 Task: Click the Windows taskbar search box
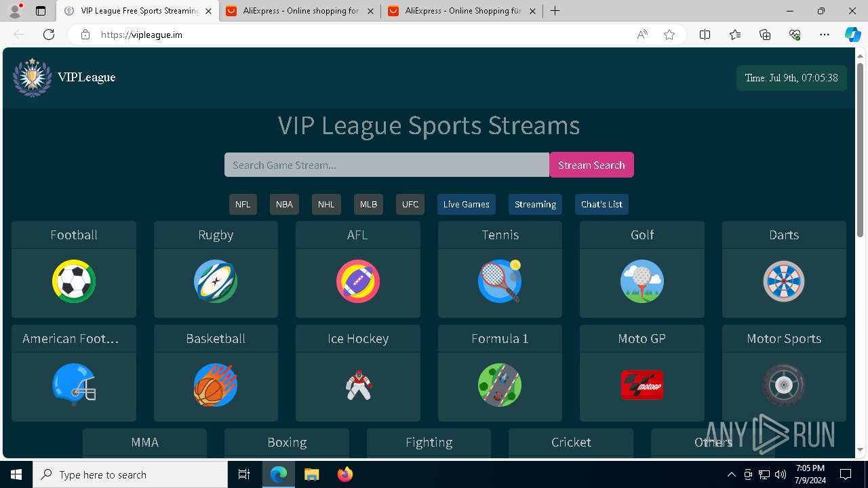point(130,474)
